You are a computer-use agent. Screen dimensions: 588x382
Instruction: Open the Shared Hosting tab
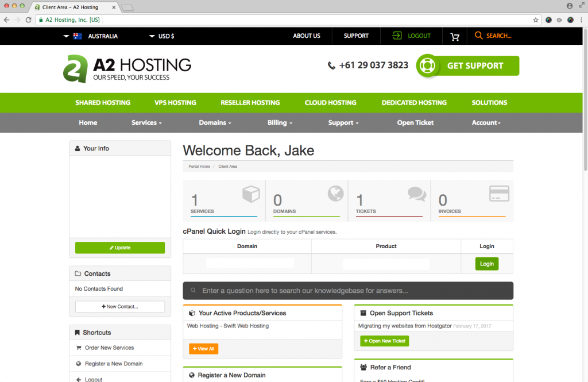point(103,103)
